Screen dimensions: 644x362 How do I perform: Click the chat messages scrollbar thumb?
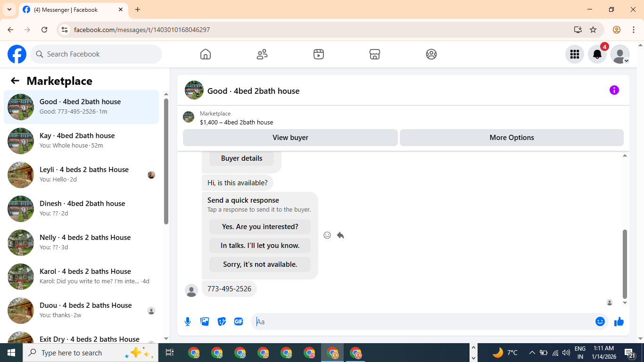point(625,264)
